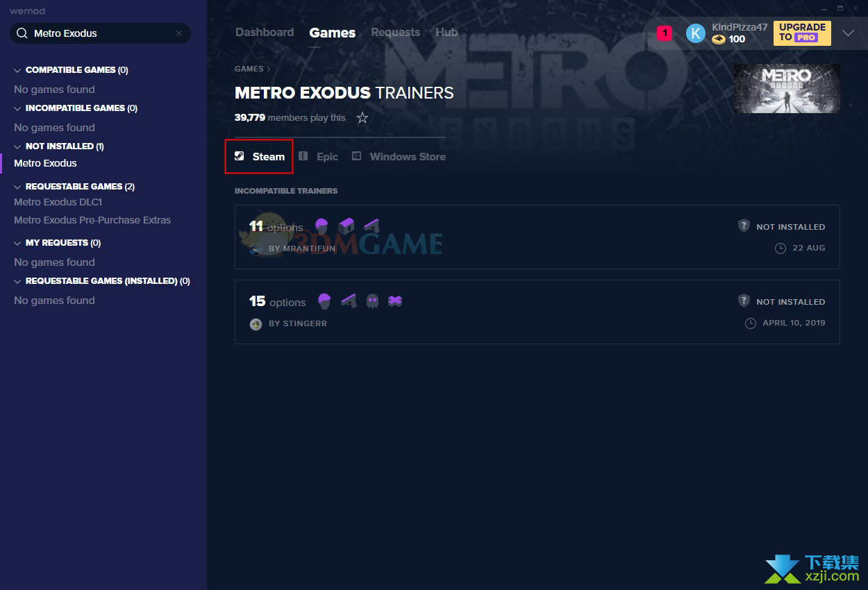Open the red notification badge
The image size is (868, 590).
(x=665, y=33)
